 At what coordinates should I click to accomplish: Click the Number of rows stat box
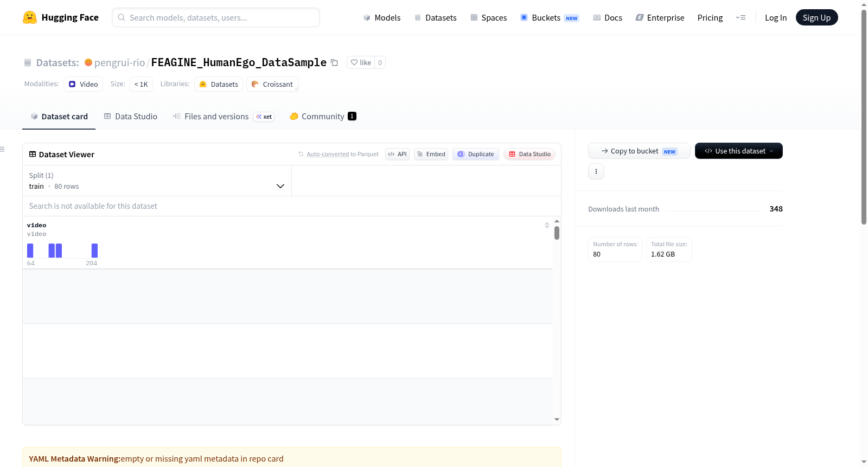(x=616, y=250)
